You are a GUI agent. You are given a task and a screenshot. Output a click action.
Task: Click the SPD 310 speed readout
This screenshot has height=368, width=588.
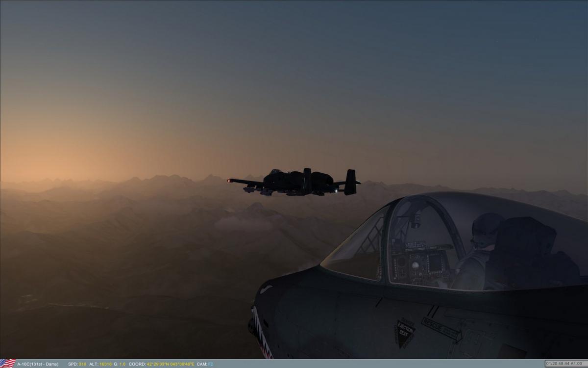click(77, 364)
